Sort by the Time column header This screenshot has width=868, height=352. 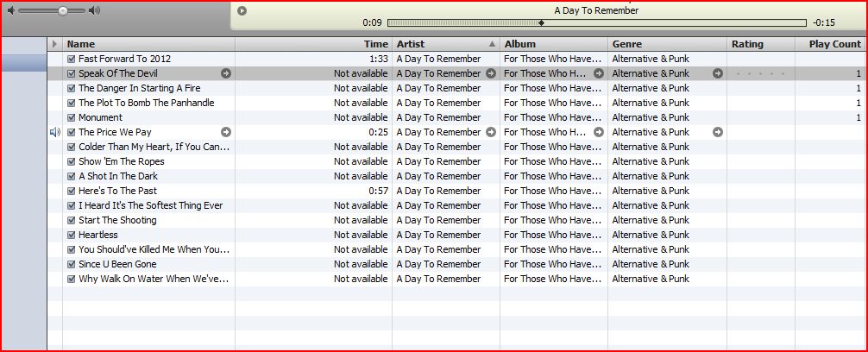(x=314, y=44)
